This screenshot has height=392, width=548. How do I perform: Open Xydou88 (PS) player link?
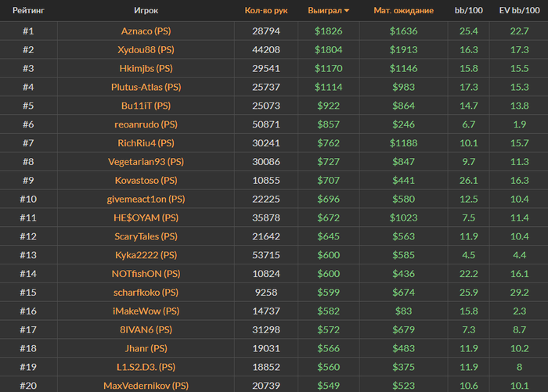pos(146,49)
